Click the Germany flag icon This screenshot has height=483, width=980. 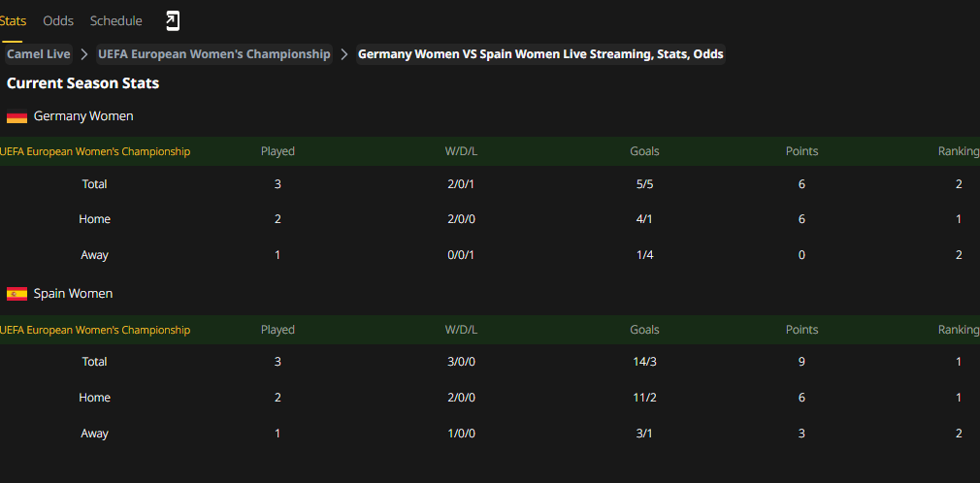[16, 116]
